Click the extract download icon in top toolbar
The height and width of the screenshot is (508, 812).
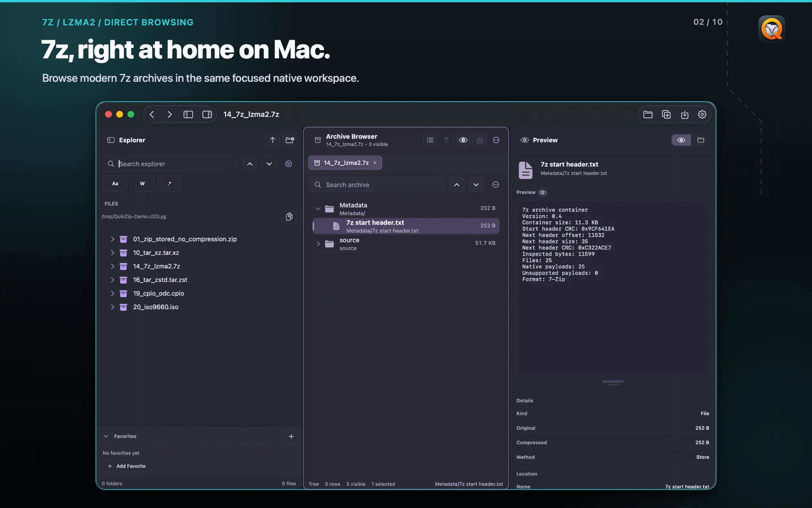[x=685, y=114]
